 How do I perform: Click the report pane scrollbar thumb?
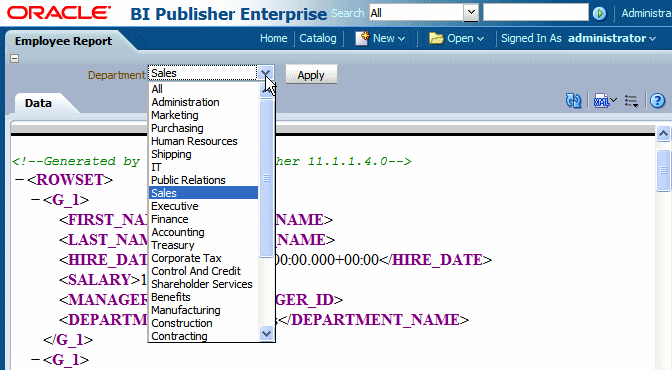663,170
